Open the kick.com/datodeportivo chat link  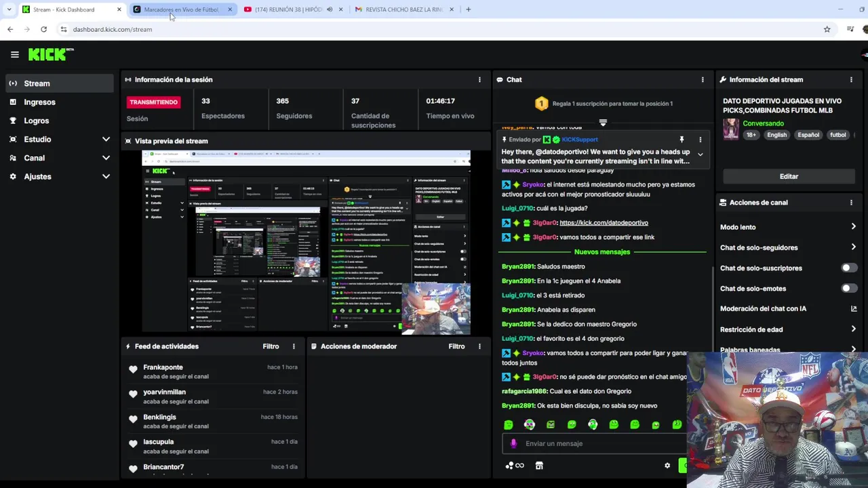604,223
